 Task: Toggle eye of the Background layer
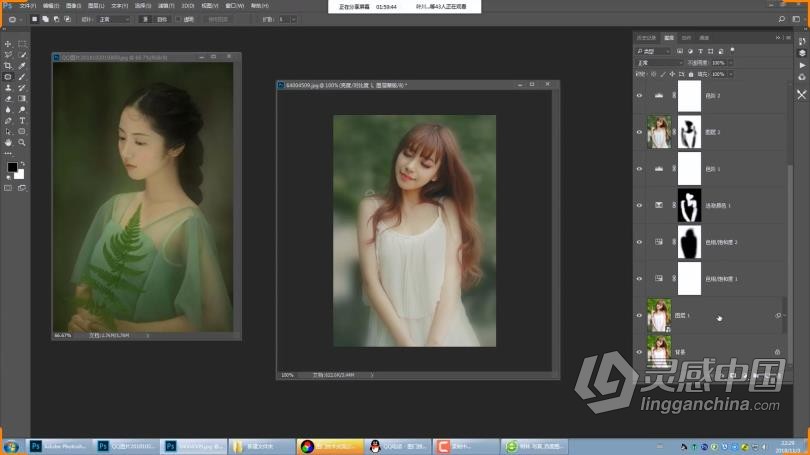(x=640, y=352)
